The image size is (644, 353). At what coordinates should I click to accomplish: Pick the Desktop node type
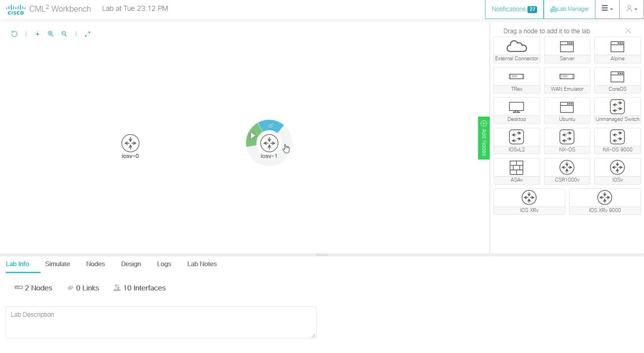click(517, 111)
